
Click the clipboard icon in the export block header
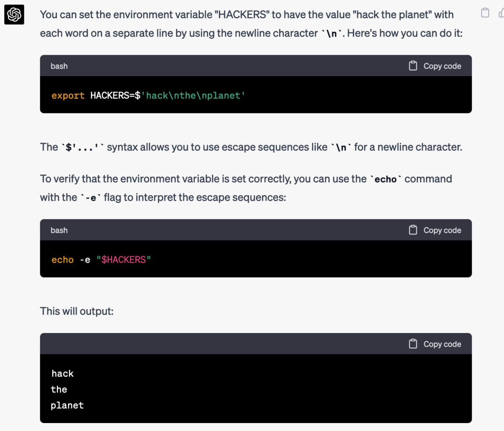click(x=413, y=66)
